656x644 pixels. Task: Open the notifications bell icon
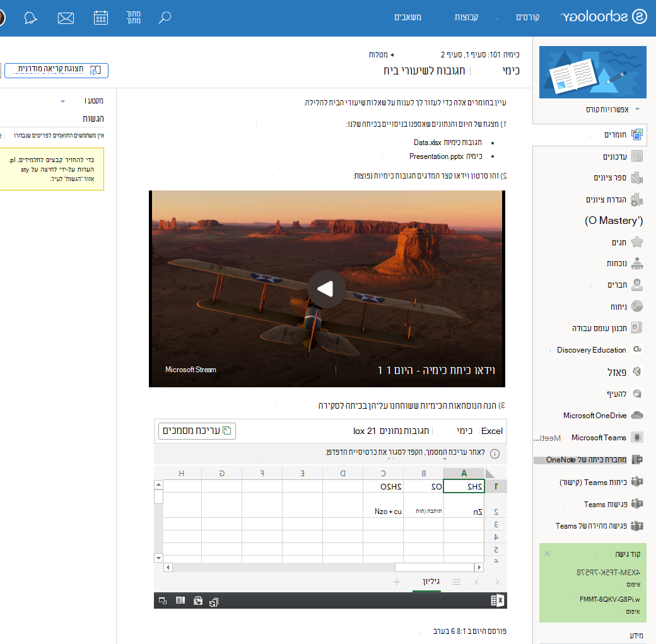coord(30,18)
